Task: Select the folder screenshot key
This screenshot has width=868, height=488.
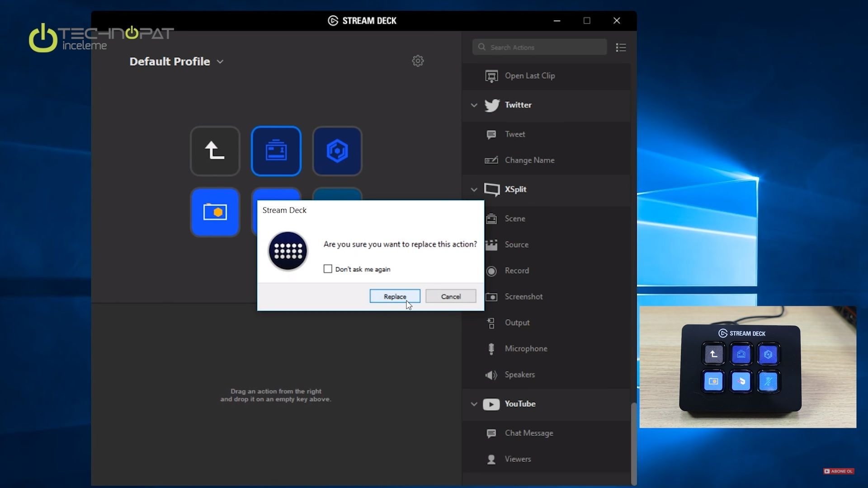Action: [215, 212]
